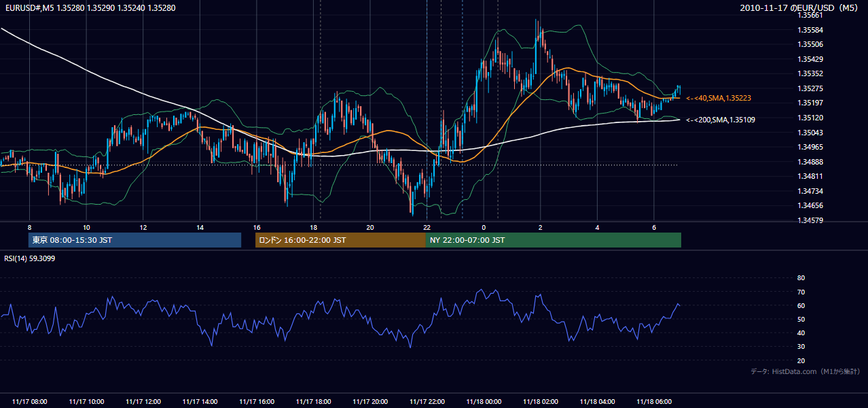This screenshot has height=408, width=868.
Task: Click the 11/17 22:00 date label
Action: [427, 401]
